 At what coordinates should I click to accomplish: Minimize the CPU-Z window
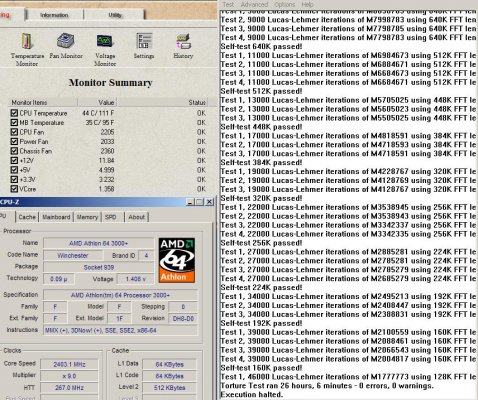point(190,202)
